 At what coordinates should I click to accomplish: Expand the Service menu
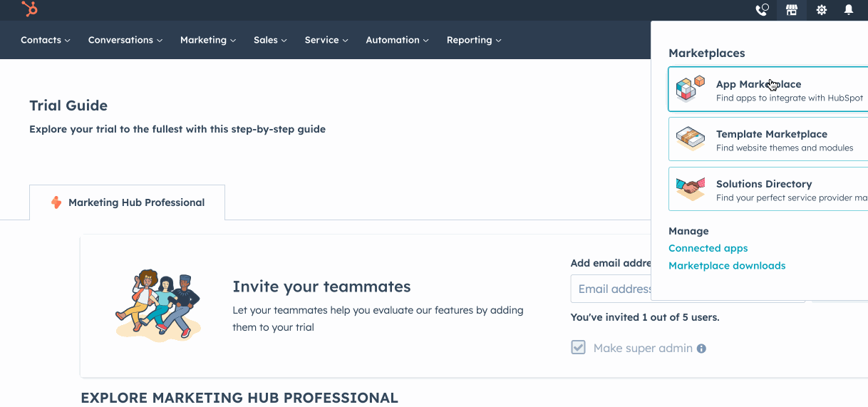coord(326,40)
